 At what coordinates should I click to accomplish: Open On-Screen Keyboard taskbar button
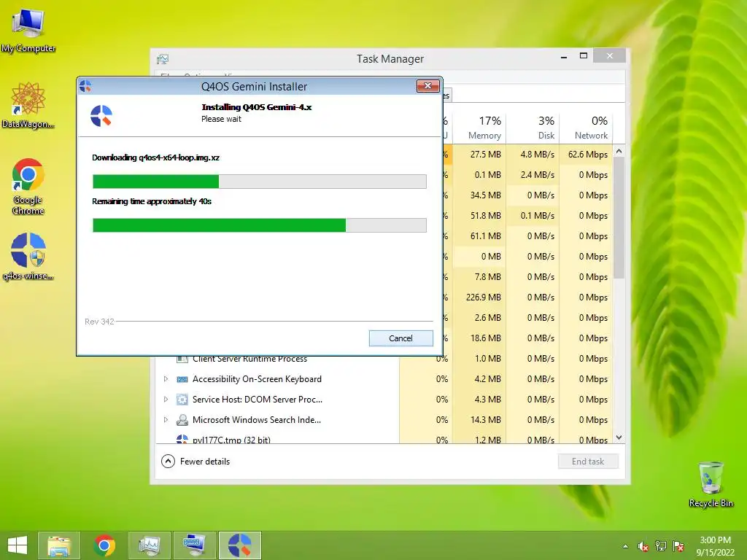(x=194, y=545)
